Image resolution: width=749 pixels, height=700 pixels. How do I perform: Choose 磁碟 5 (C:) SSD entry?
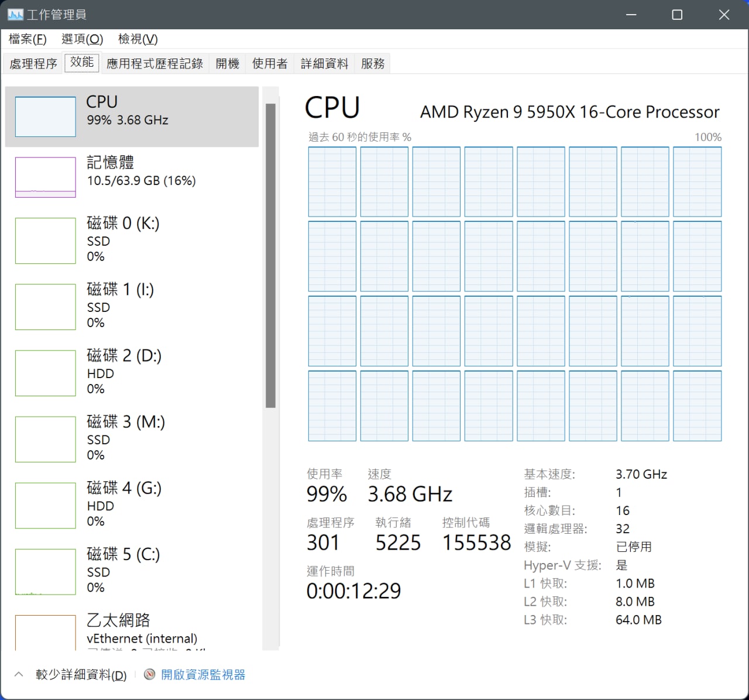[132, 570]
